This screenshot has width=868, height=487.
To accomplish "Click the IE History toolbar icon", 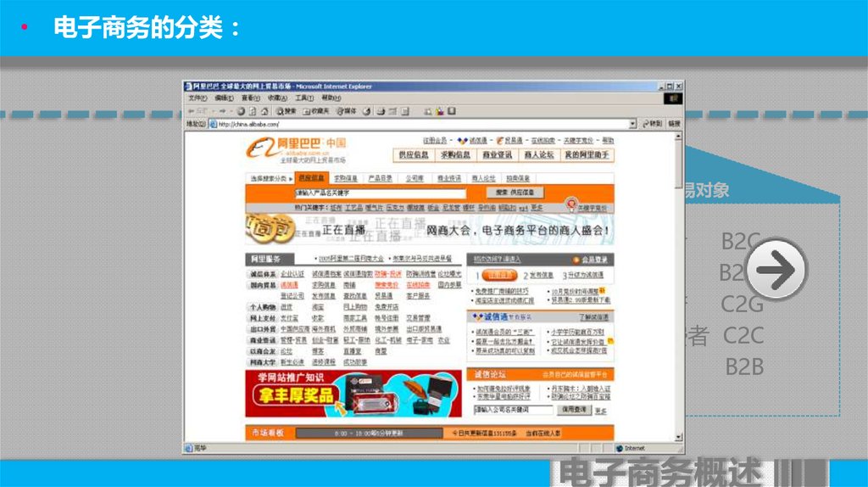I will [366, 111].
